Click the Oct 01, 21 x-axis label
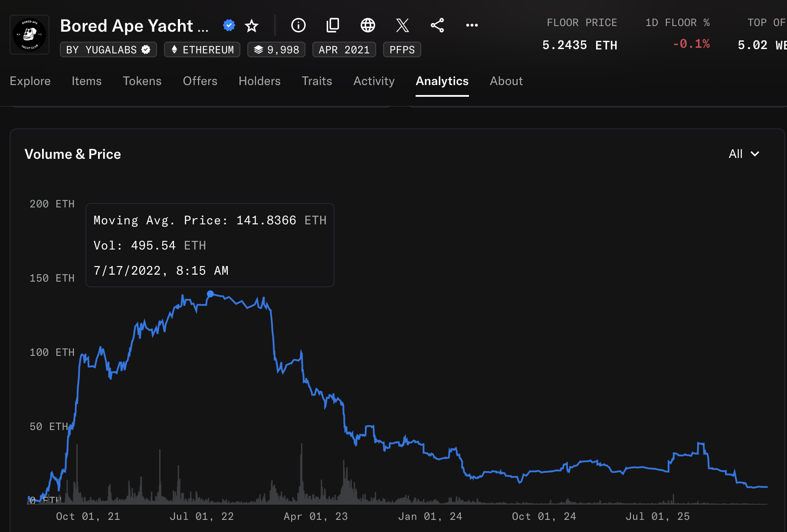Image resolution: width=787 pixels, height=532 pixels. click(x=88, y=516)
